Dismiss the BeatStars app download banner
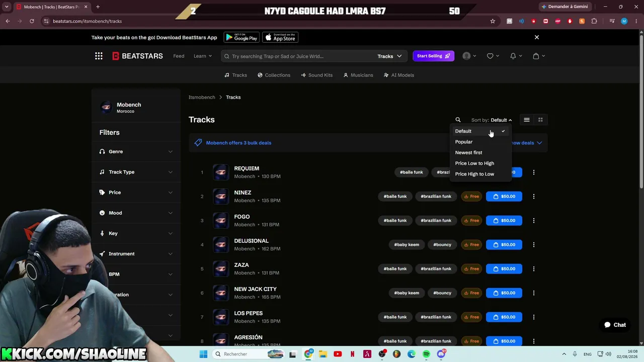644x362 pixels. (x=537, y=37)
